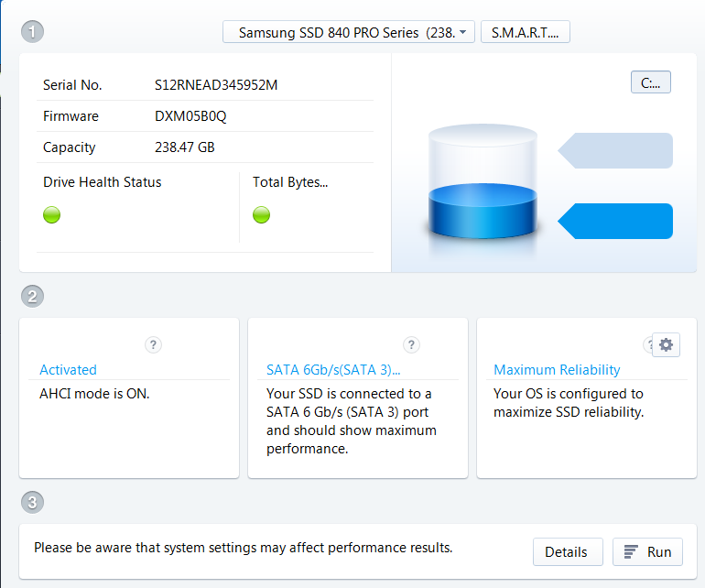Click the Drive Health Status green indicator

tap(51, 214)
